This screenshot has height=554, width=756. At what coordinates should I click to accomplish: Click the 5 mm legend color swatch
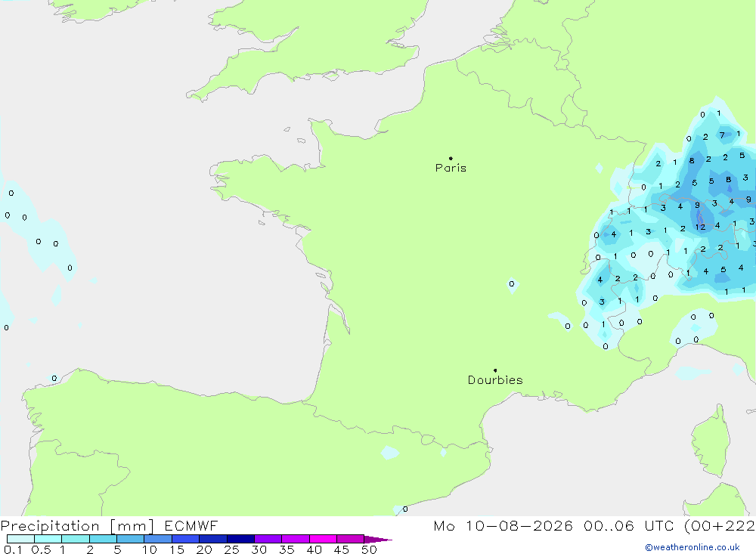[x=131, y=539]
